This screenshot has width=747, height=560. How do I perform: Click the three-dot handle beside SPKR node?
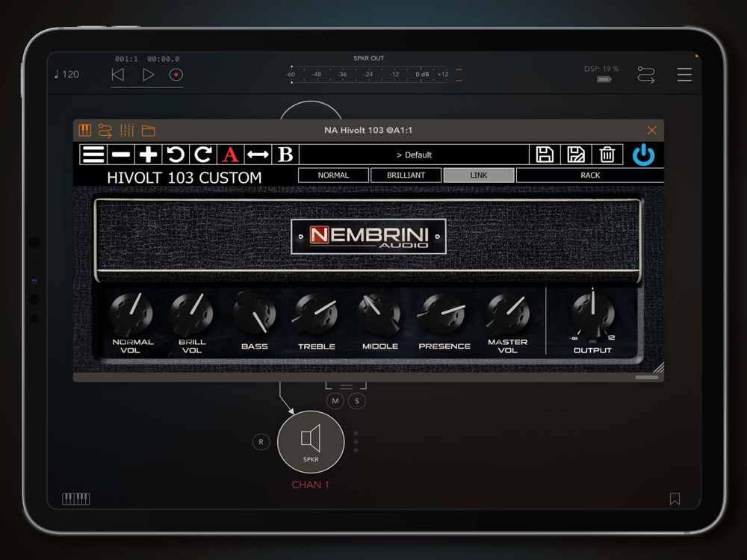(x=356, y=442)
